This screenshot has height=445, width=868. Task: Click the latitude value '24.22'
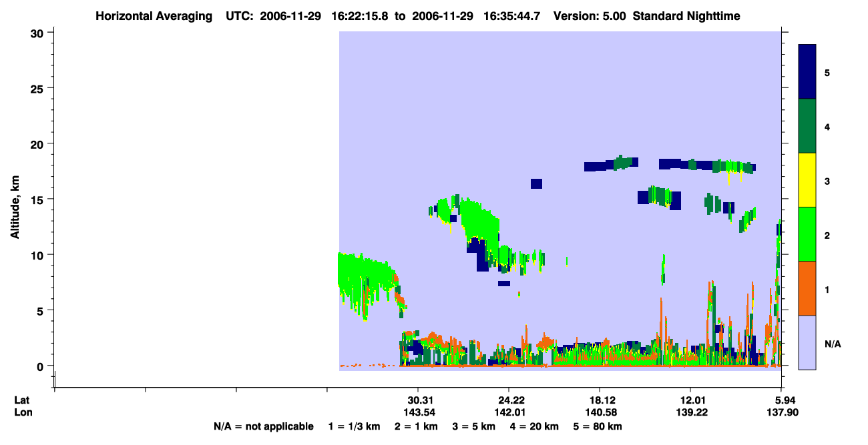(x=509, y=400)
